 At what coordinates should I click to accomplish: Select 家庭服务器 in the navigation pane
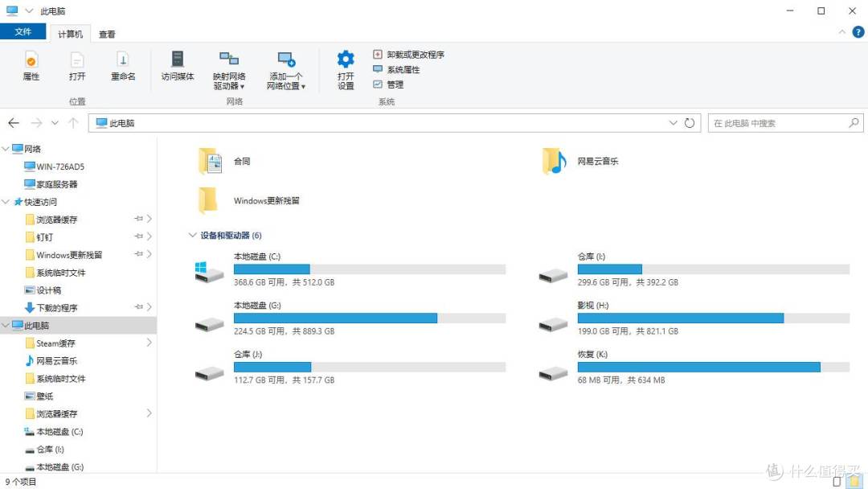pyautogui.click(x=51, y=184)
